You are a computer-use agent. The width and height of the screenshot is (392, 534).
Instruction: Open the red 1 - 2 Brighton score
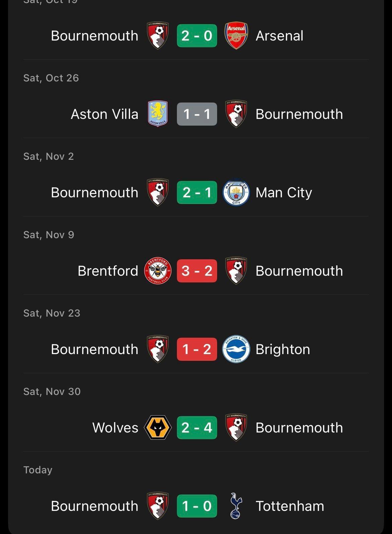pyautogui.click(x=197, y=349)
